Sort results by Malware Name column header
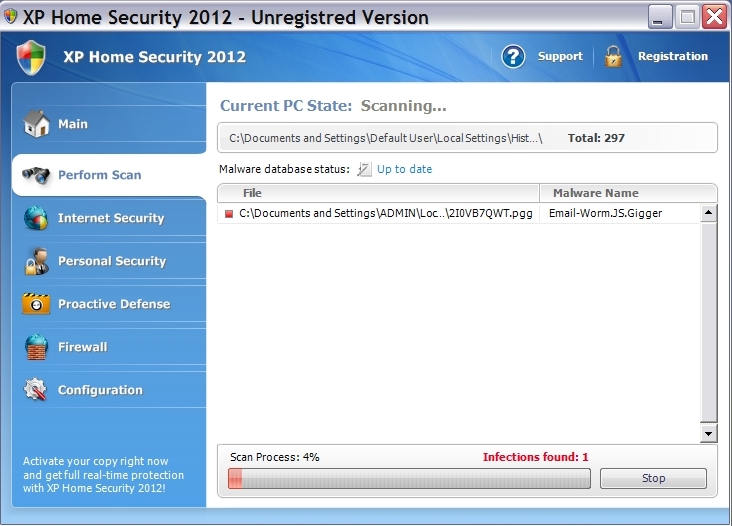 [x=595, y=193]
